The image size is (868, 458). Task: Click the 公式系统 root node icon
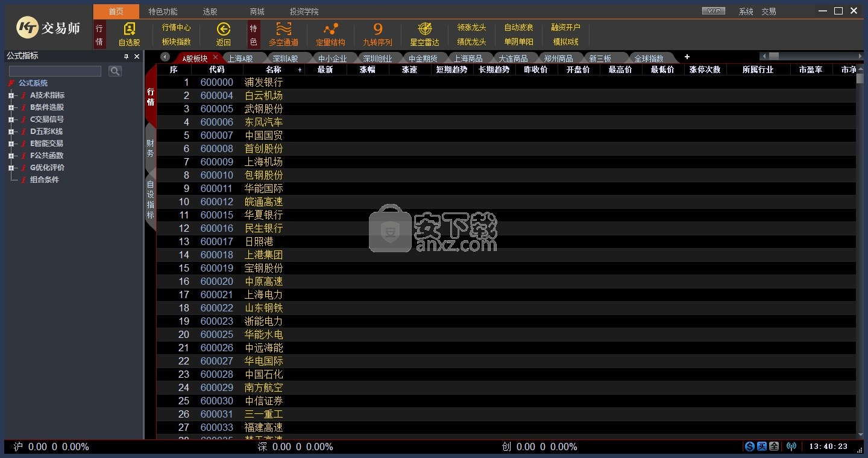11,83
